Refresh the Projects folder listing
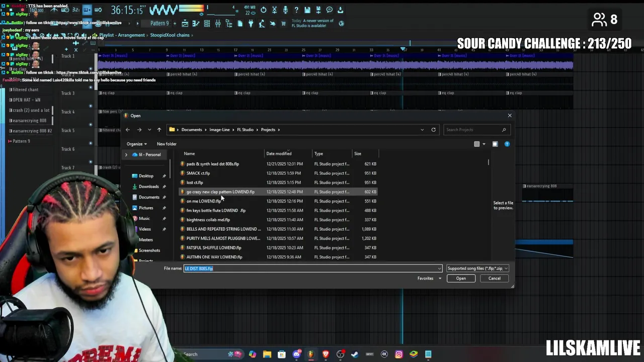This screenshot has height=362, width=644. (433, 130)
